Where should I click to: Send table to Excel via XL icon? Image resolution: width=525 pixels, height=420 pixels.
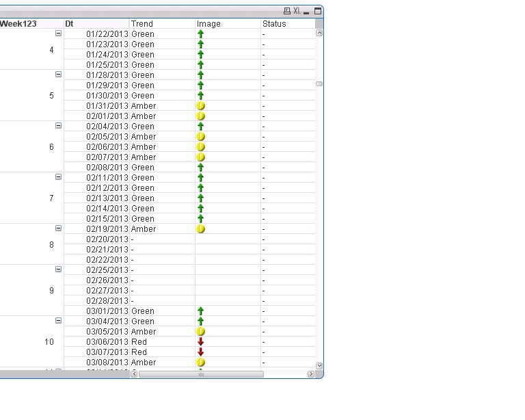point(297,11)
